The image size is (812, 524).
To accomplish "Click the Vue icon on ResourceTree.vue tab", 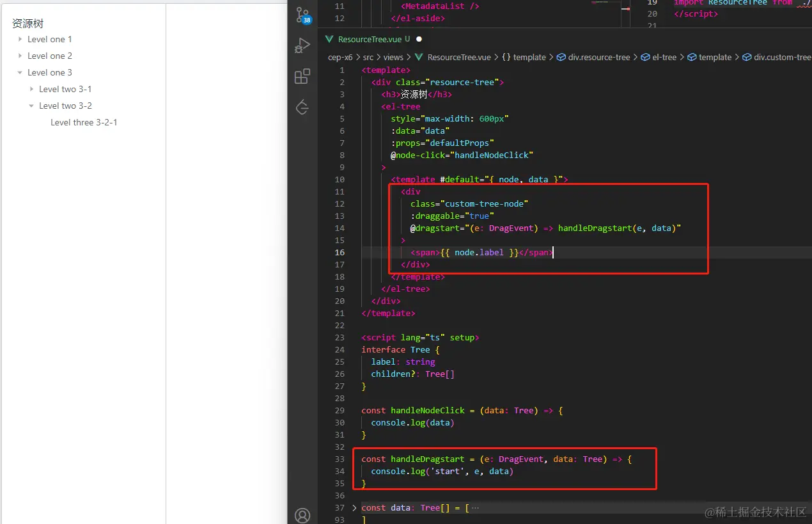I will tap(330, 39).
